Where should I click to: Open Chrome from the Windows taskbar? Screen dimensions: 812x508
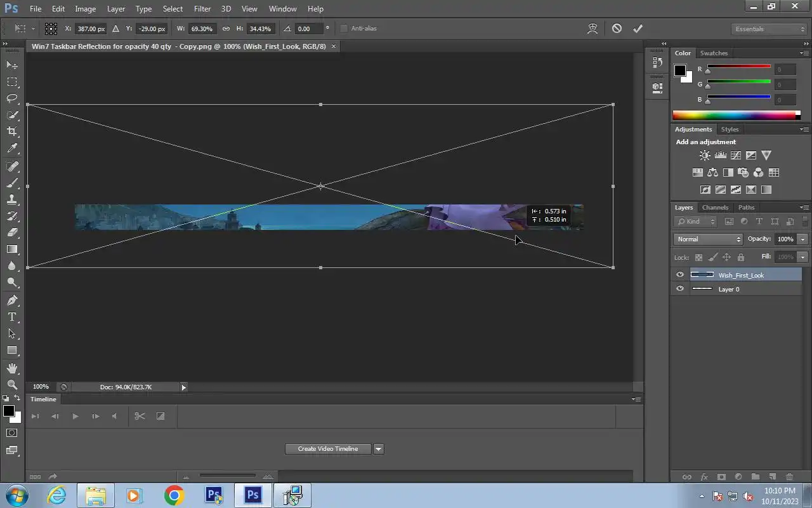174,495
